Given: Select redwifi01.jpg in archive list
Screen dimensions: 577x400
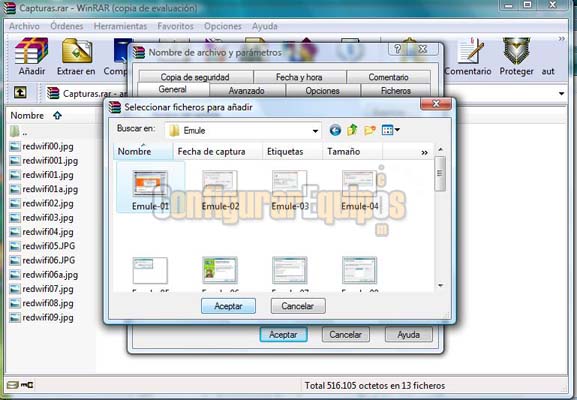Looking at the screenshot, I should tap(42, 175).
